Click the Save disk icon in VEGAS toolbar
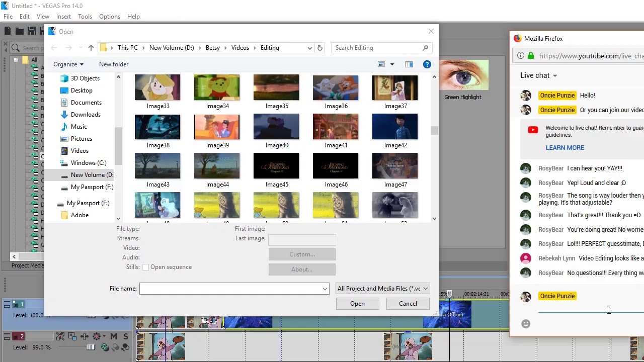The image size is (644, 362). [x=31, y=31]
